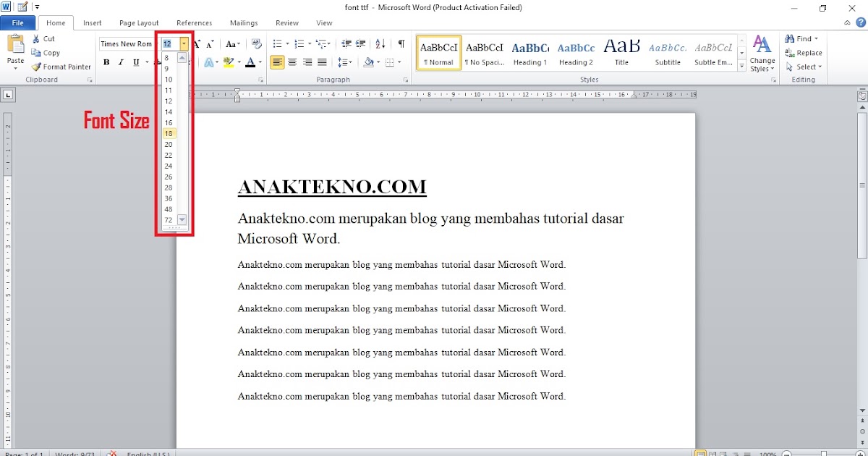Click the Multilevel List icon
Screen dimensions: 868x456
click(x=323, y=44)
